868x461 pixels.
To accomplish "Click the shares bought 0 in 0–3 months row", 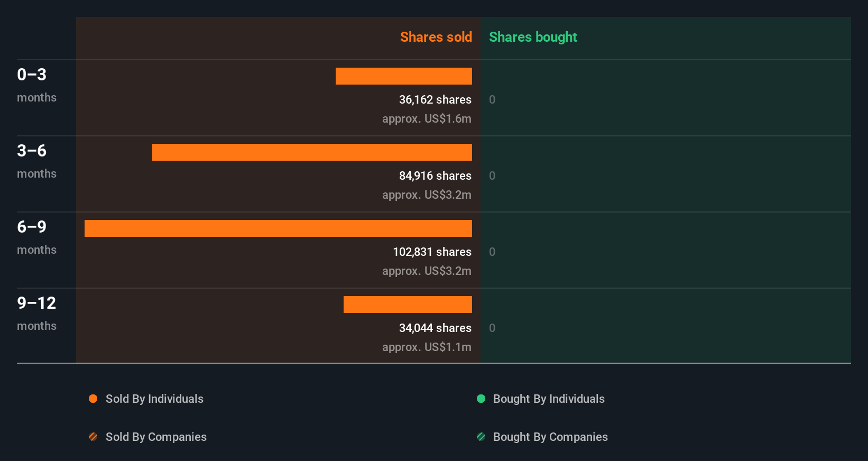I will (492, 100).
